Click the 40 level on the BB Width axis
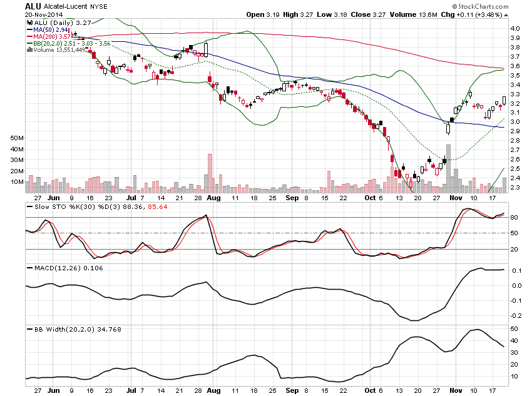 [x=514, y=341]
